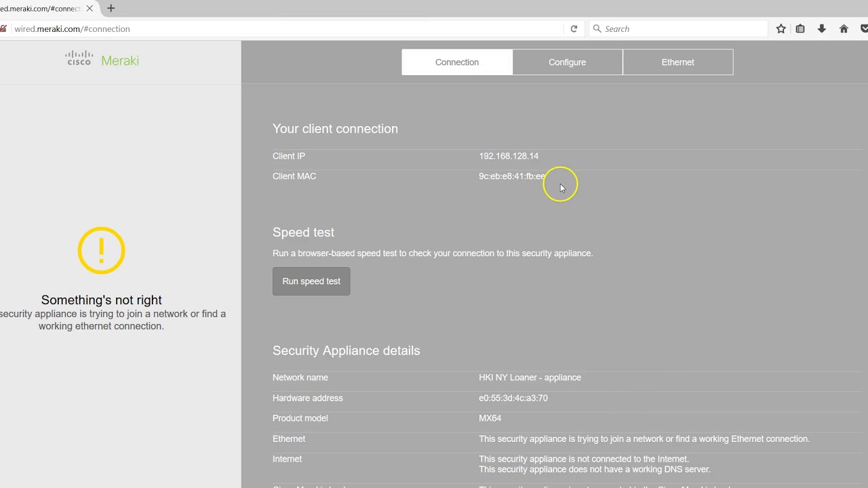Click the bookmark star icon
The width and height of the screenshot is (868, 488).
(x=781, y=28)
